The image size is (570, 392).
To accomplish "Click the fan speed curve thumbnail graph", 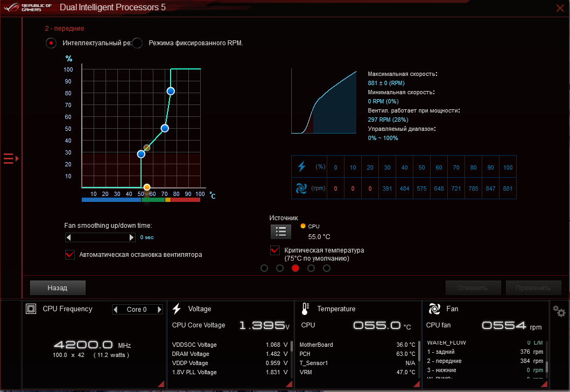I will 323,101.
